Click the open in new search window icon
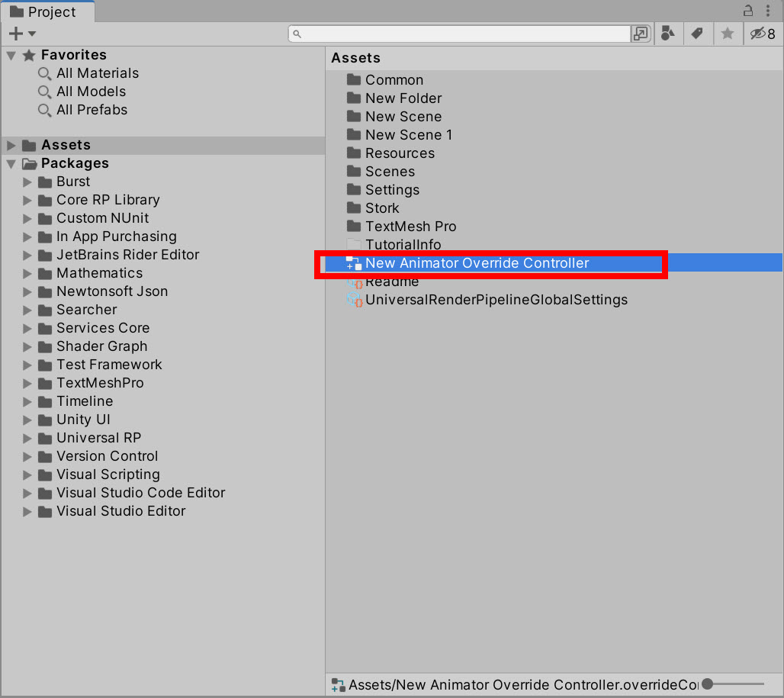The height and width of the screenshot is (698, 784). pyautogui.click(x=640, y=34)
